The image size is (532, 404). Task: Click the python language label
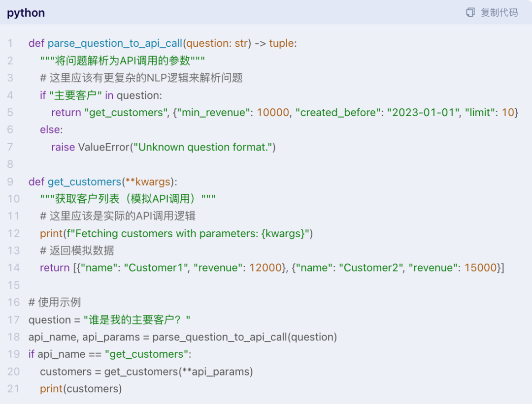[x=26, y=13]
